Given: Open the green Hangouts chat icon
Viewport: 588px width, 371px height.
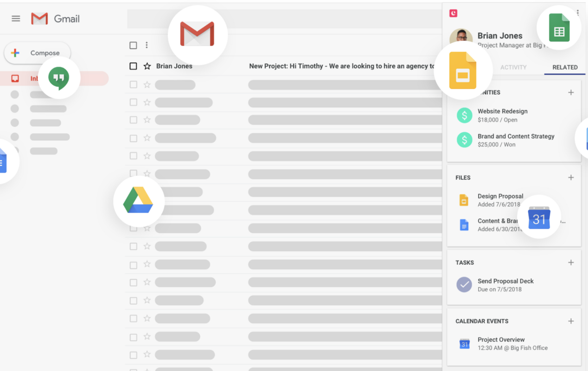Looking at the screenshot, I should click(x=59, y=78).
